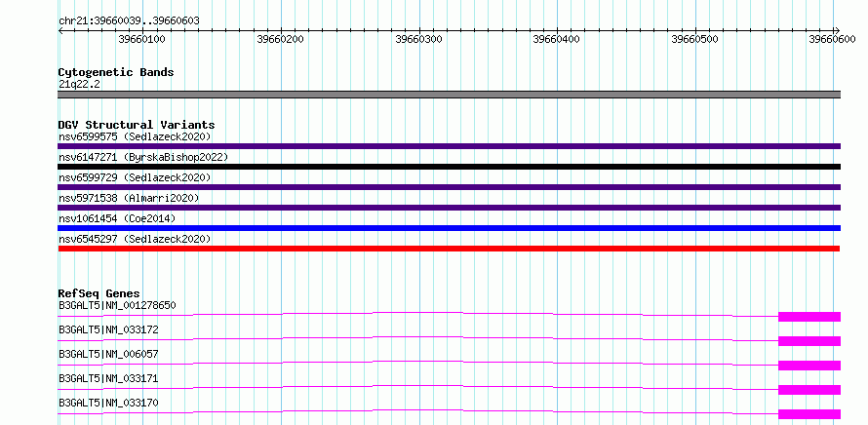Click the magenta exon block of NM_001278650

(809, 317)
